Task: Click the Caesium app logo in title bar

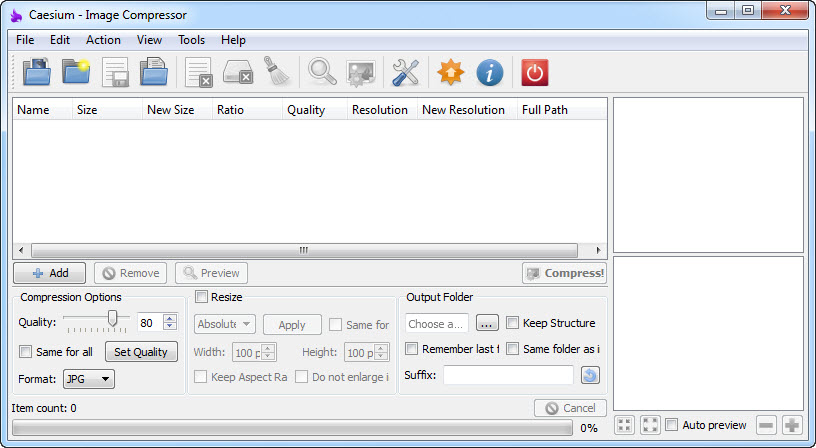Action: [x=16, y=15]
